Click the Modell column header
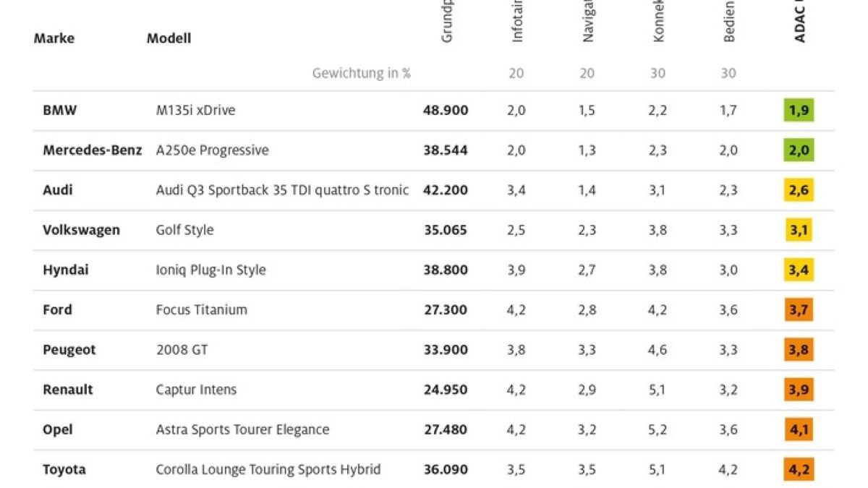 169,38
